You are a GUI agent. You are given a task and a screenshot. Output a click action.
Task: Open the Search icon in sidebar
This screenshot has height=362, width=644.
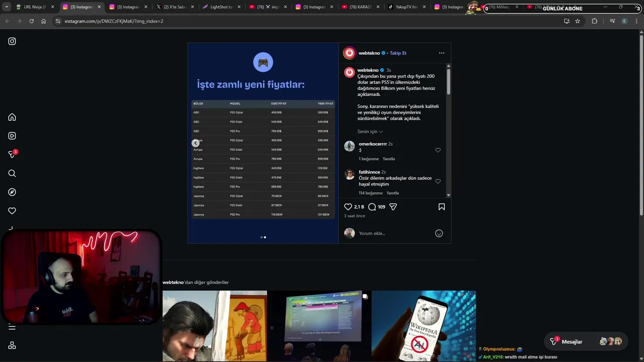[12, 173]
